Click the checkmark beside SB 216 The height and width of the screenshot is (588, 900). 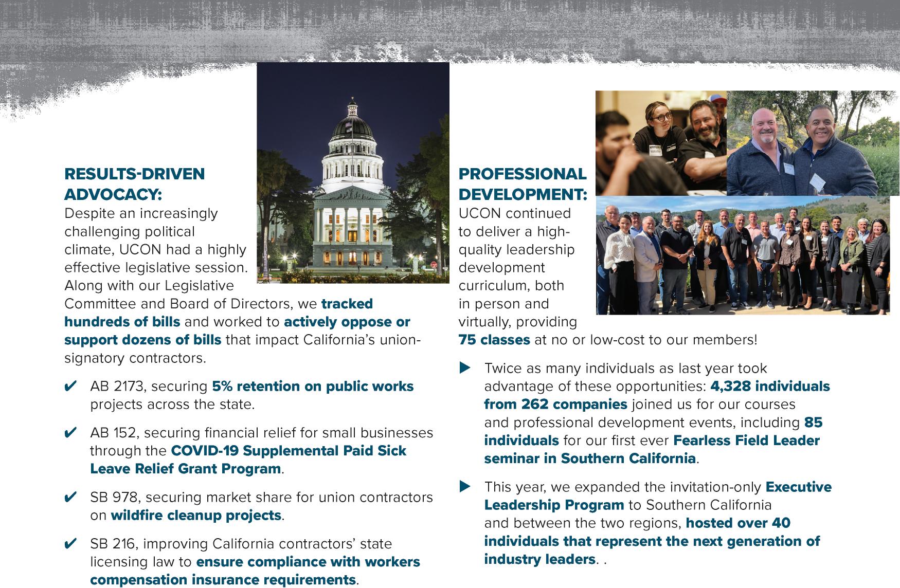(x=70, y=543)
